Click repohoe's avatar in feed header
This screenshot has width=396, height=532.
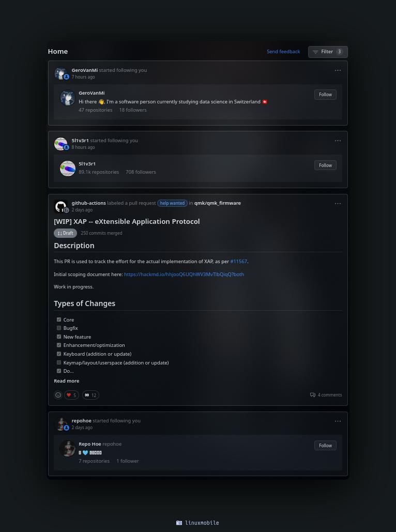60,424
